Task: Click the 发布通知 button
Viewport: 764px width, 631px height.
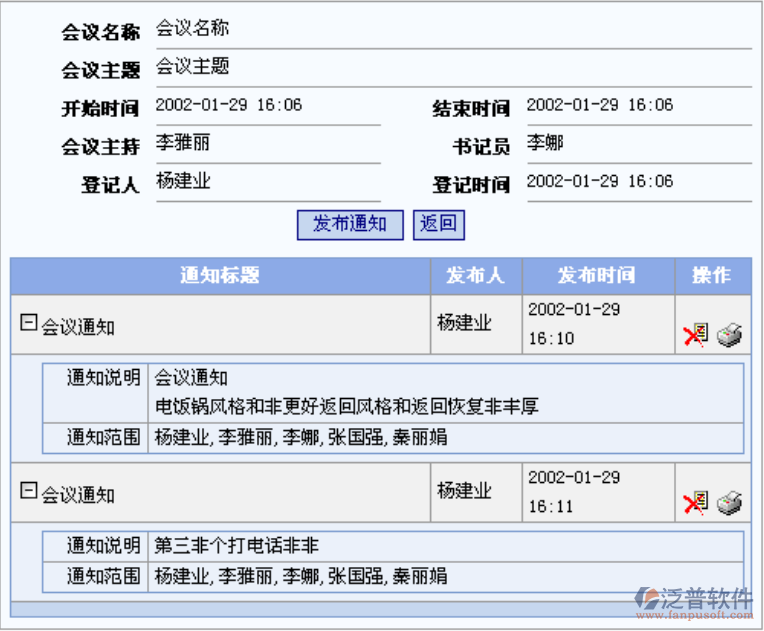Action: pos(349,224)
